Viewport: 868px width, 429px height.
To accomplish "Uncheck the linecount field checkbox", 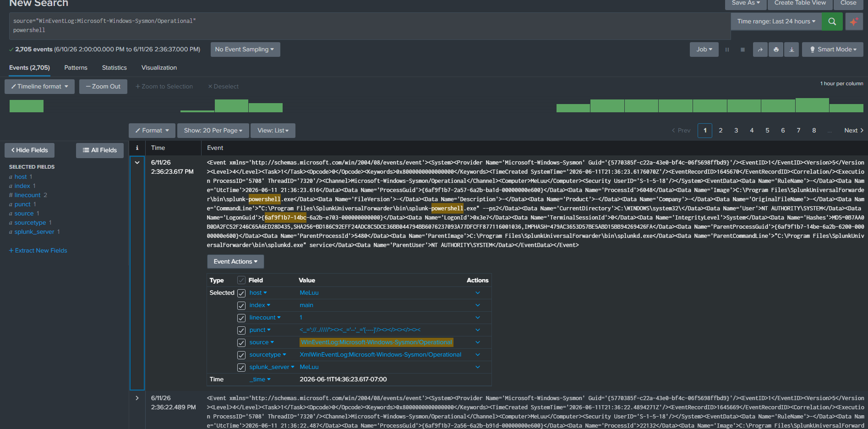I will (241, 318).
